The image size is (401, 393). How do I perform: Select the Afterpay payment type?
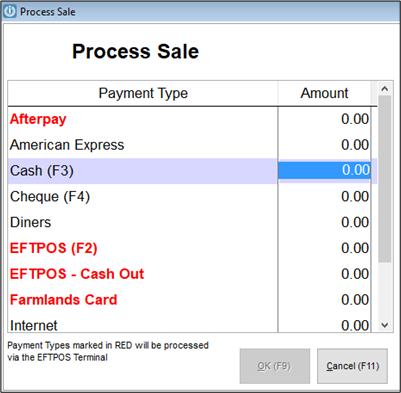(x=38, y=119)
